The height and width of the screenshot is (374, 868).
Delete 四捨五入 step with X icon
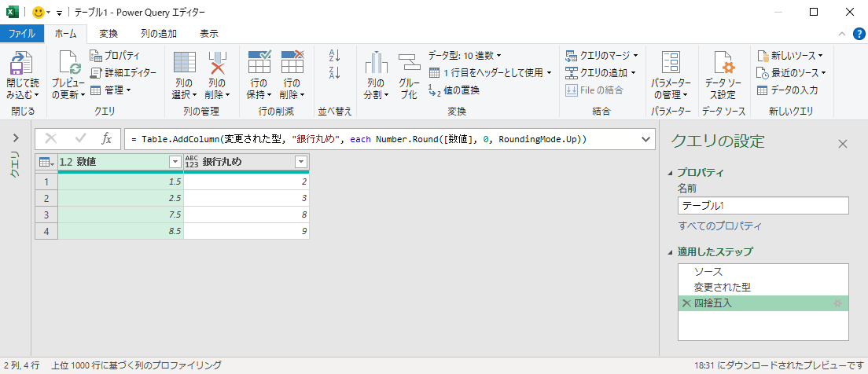pos(686,303)
